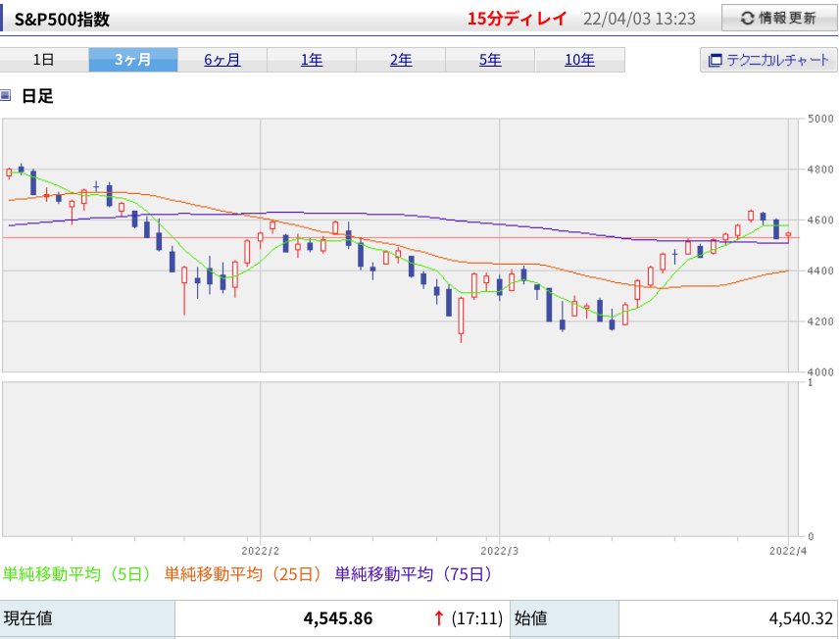Image resolution: width=840 pixels, height=639 pixels.
Task: Switch to the 6ヶ月 chart period
Action: coord(222,60)
